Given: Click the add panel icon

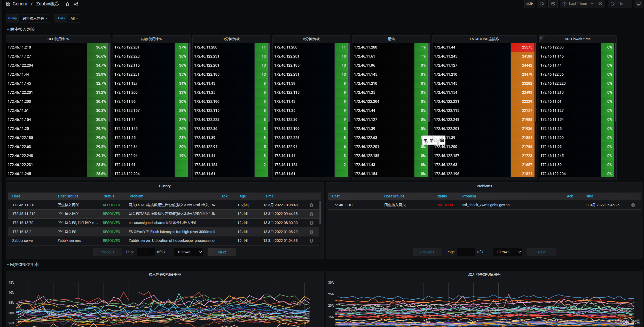Looking at the screenshot, I should coord(530,4).
